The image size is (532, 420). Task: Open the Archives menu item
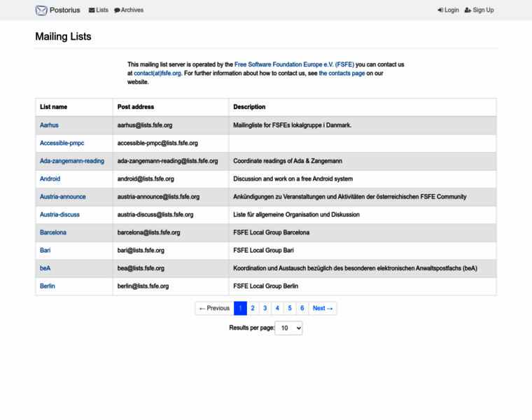pyautogui.click(x=129, y=10)
